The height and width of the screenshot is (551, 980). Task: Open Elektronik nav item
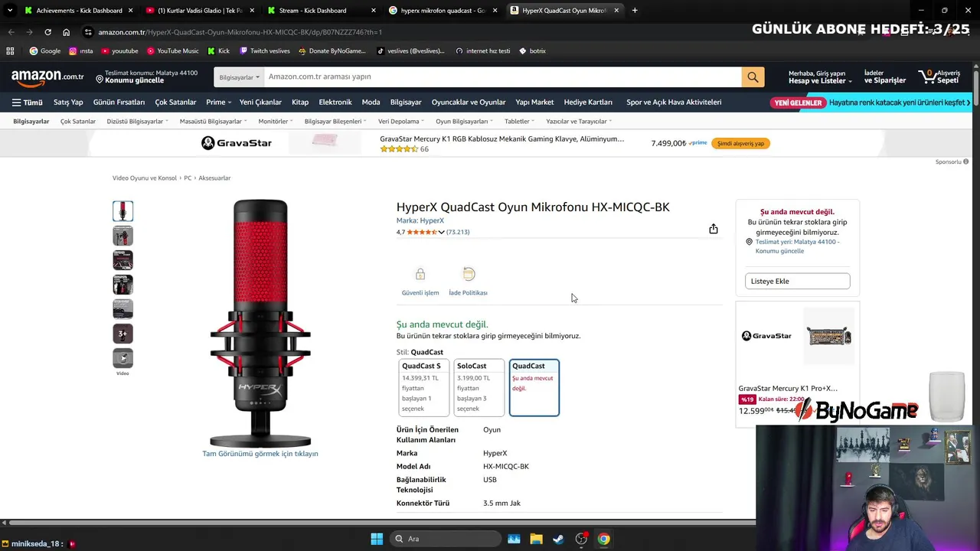[335, 102]
